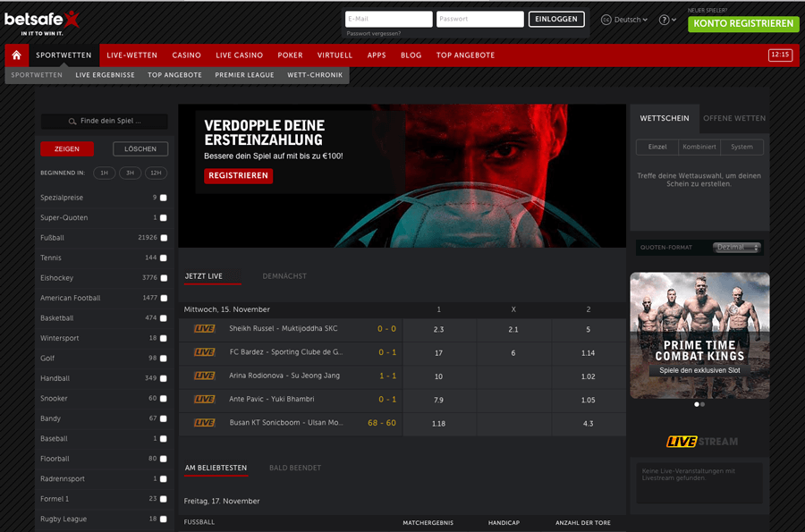Screen dimensions: 805x532
Task: Click KONTO REGISTRIEREN button
Action: pyautogui.click(x=743, y=23)
